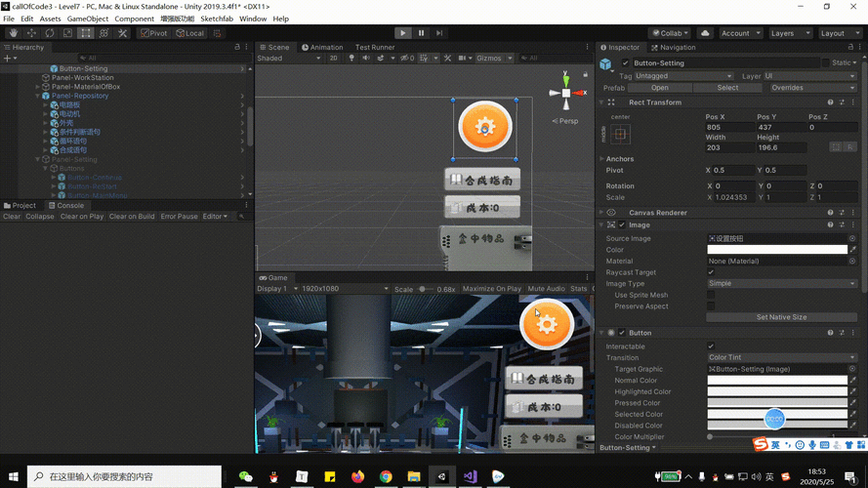This screenshot has width=868, height=488.
Task: Select Panel-WorkStation in Hierarchy
Action: coord(82,77)
